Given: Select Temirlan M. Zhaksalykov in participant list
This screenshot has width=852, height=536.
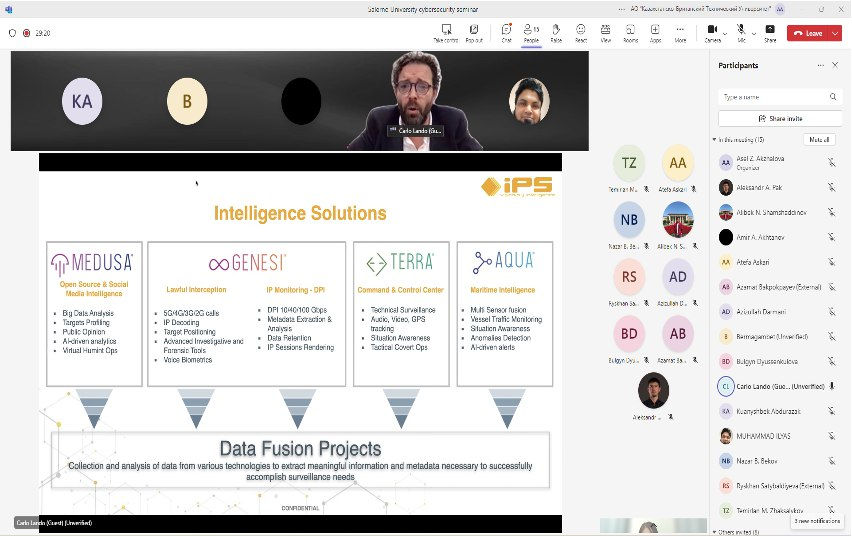Looking at the screenshot, I should (778, 510).
